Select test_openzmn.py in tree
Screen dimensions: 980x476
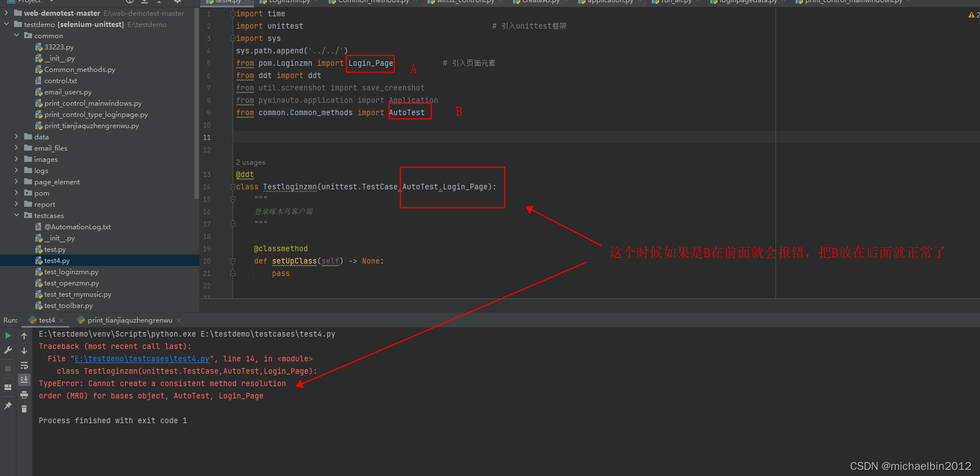coord(71,283)
